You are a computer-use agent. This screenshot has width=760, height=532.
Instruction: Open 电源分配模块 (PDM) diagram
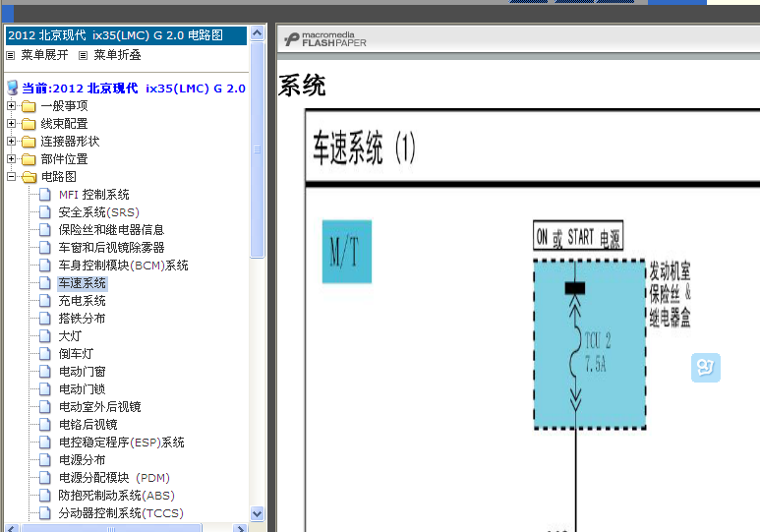pyautogui.click(x=114, y=478)
